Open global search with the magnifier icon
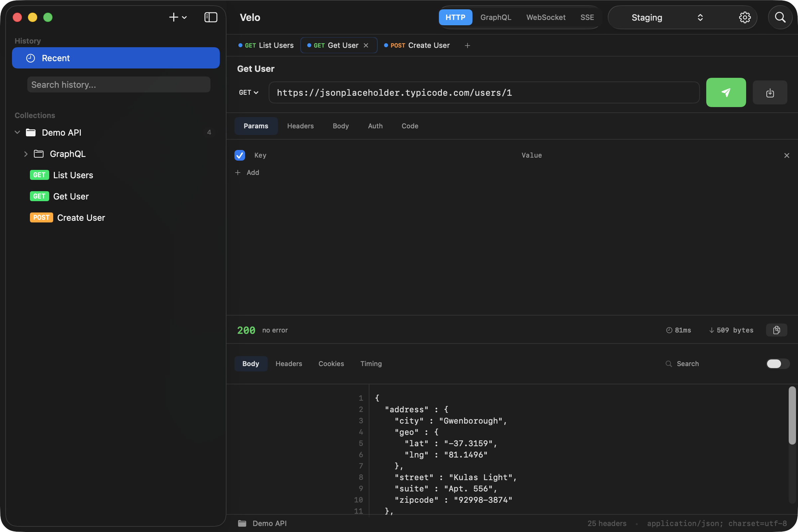This screenshot has width=798, height=532. 780,17
